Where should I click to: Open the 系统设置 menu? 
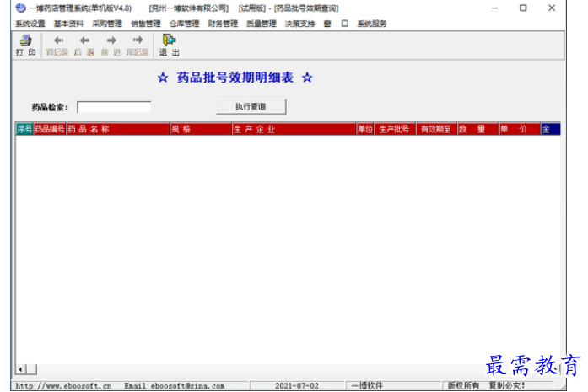point(30,24)
